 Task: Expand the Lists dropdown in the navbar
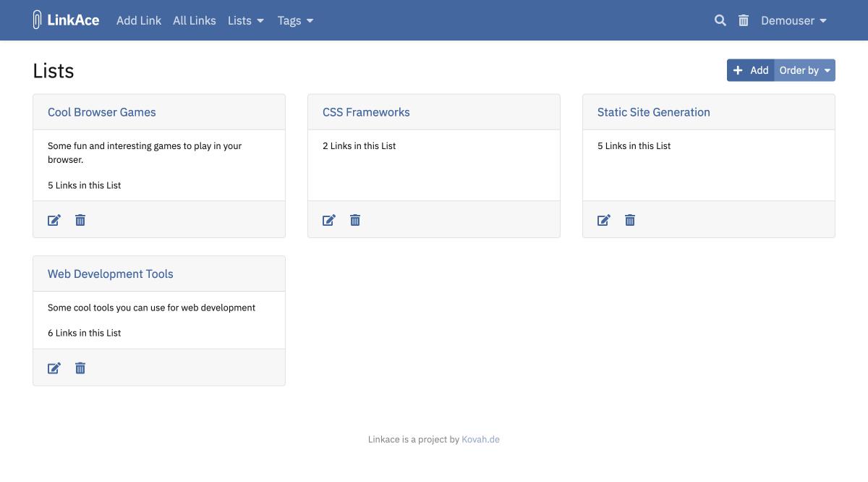tap(245, 20)
